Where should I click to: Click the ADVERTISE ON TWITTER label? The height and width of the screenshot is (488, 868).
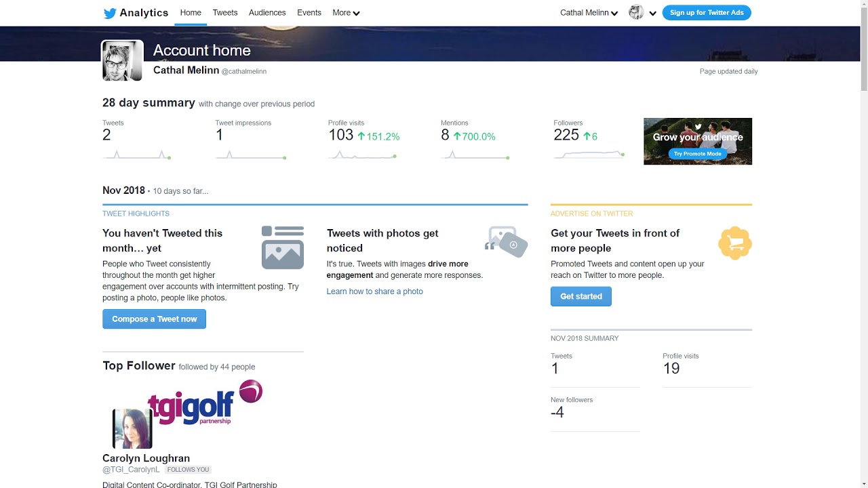[x=591, y=213]
